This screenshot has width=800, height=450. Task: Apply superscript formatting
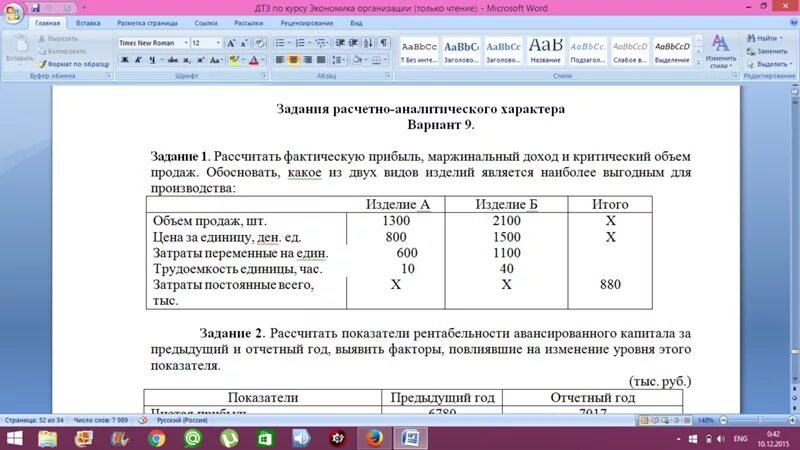201,60
